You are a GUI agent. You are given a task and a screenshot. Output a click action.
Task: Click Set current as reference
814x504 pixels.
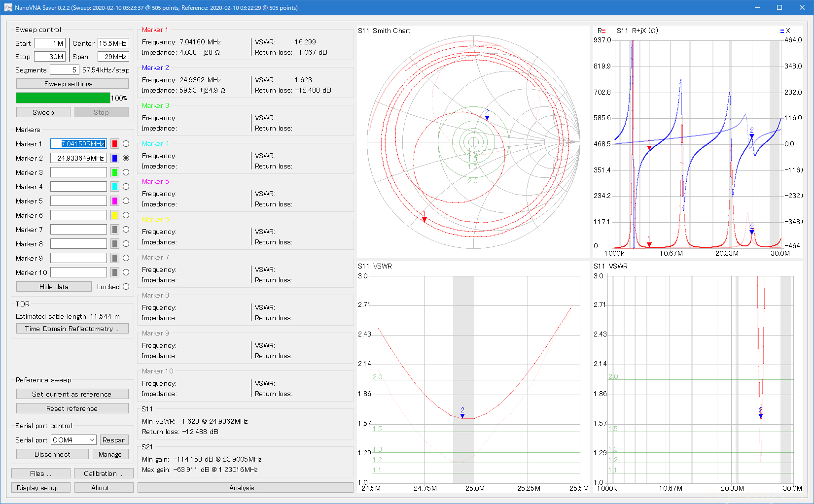[x=72, y=394]
